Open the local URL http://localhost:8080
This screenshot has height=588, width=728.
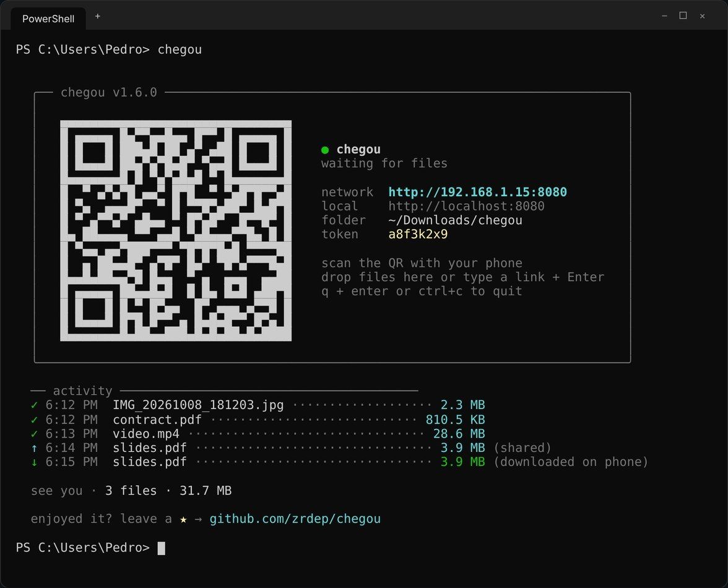466,206
